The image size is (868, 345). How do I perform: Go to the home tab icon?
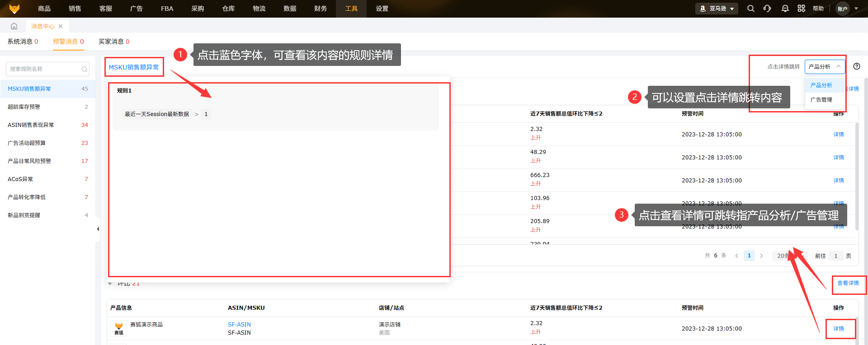tap(14, 26)
